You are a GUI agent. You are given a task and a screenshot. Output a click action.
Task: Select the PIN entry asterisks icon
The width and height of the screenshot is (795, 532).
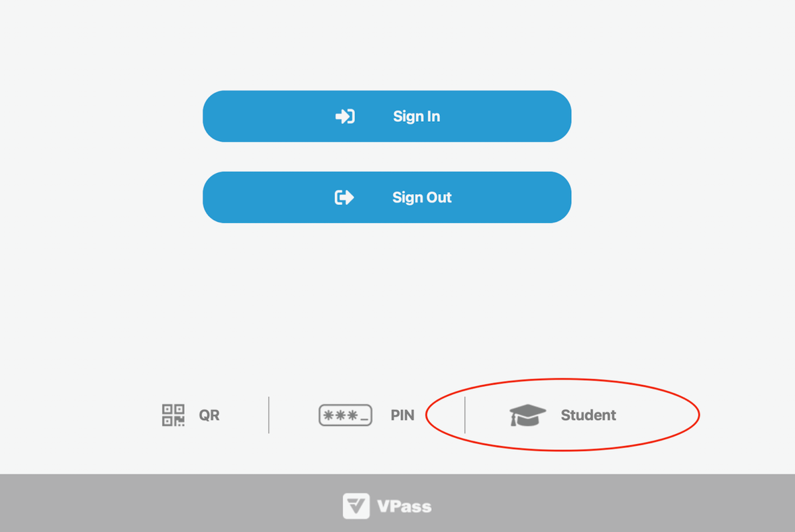point(345,415)
